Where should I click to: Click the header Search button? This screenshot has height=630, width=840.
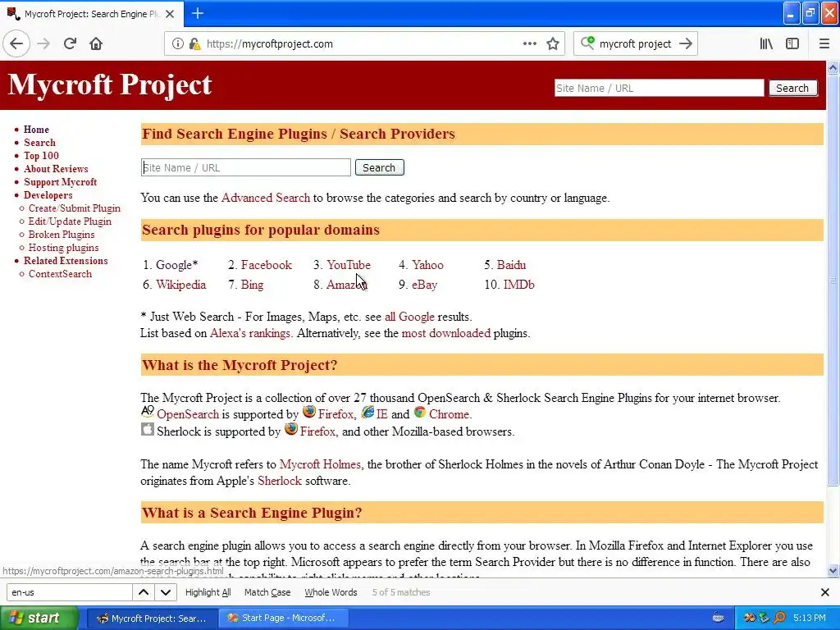(x=793, y=88)
